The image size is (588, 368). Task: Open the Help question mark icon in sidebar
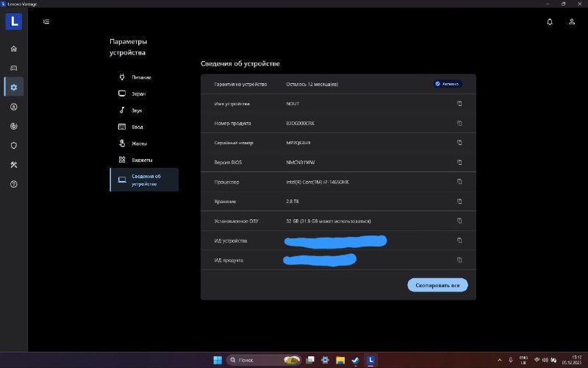point(14,184)
